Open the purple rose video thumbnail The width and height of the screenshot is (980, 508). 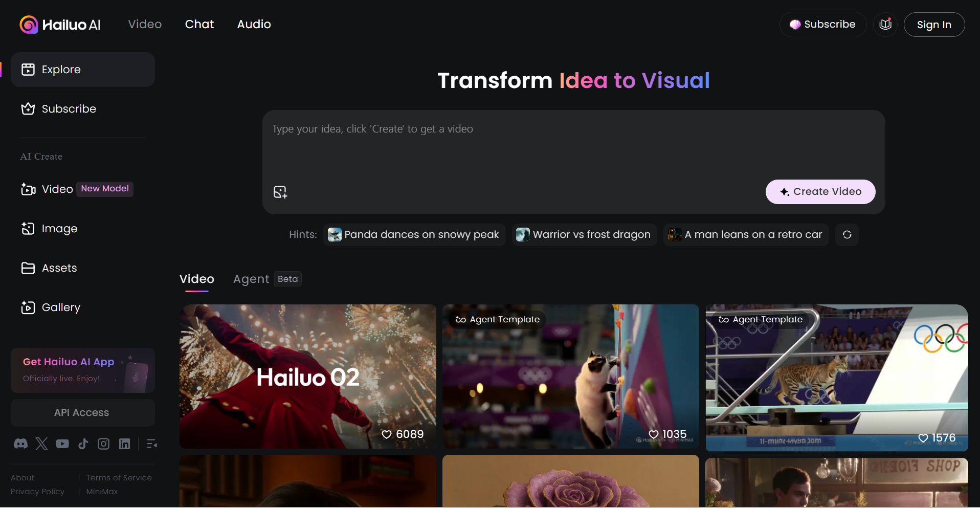coord(571,481)
